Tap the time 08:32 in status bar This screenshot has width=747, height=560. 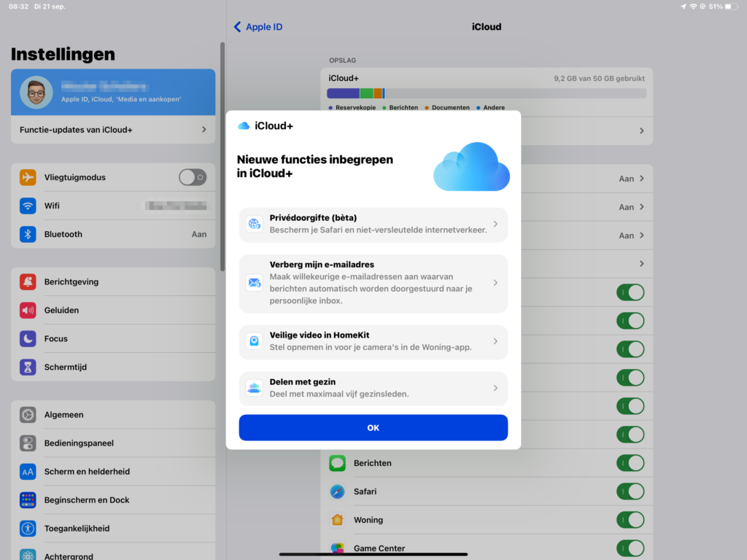[18, 7]
